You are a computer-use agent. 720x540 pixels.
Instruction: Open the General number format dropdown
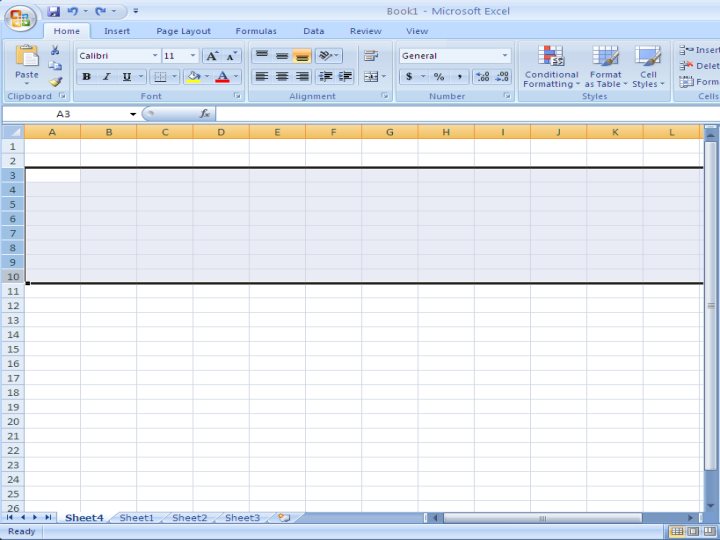coord(505,56)
